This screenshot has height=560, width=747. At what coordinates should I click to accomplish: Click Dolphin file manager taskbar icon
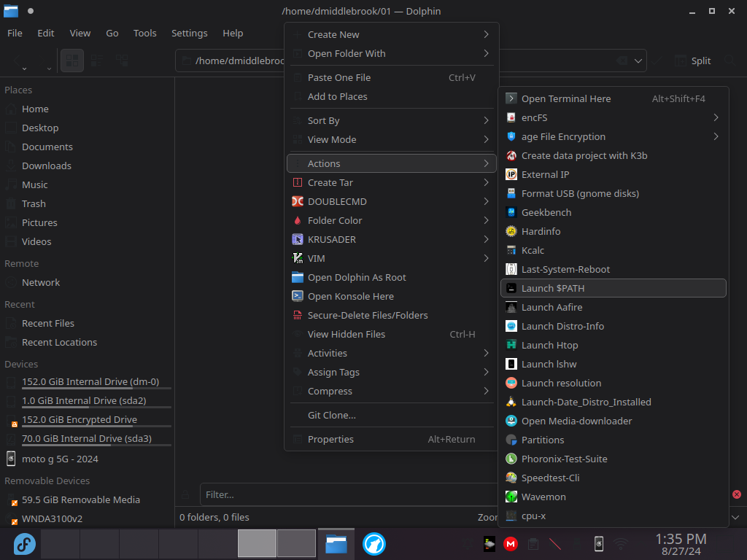336,544
